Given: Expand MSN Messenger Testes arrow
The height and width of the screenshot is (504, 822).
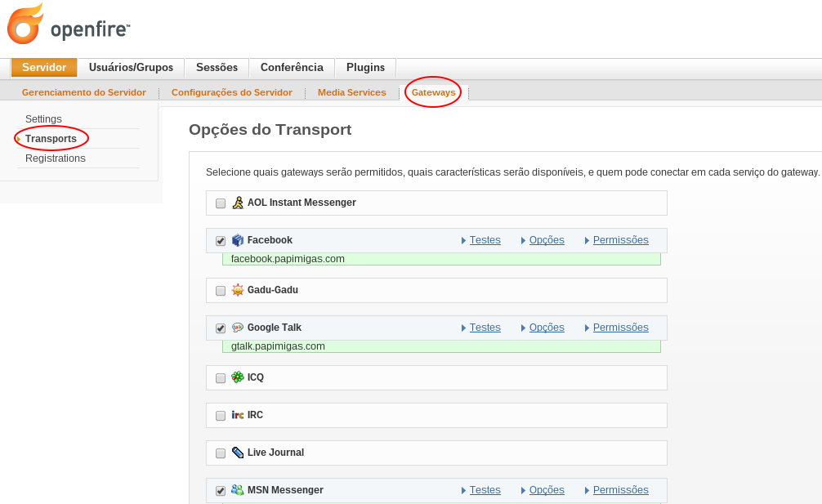Looking at the screenshot, I should [x=463, y=490].
